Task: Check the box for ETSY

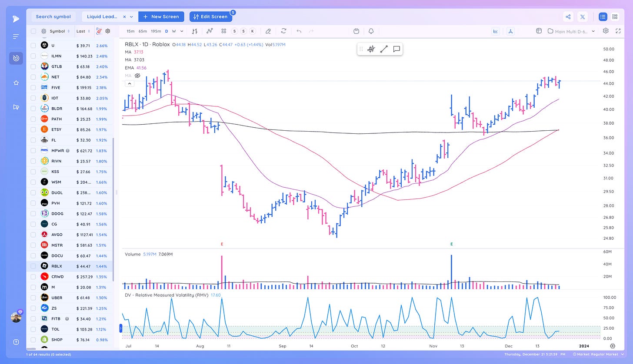Action: coord(33,129)
